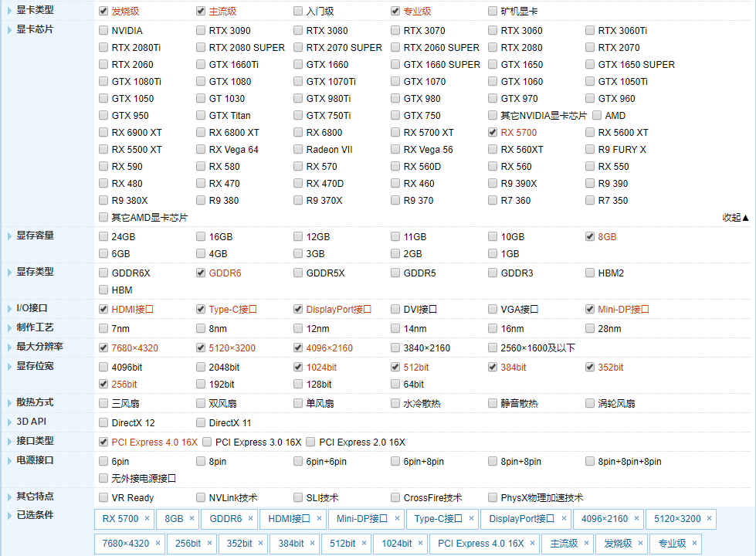
Task: Click × on the 8GB selected tag
Action: (x=192, y=519)
